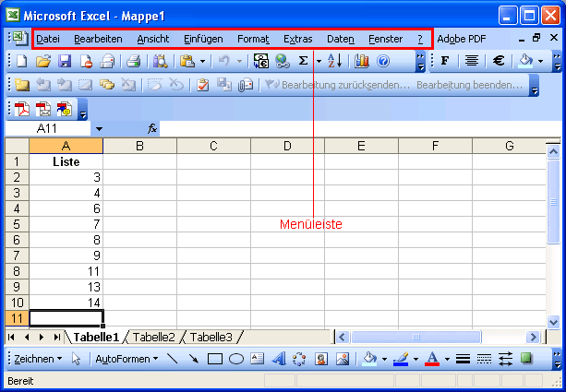Image resolution: width=566 pixels, height=392 pixels.
Task: Insert WordArt with the slanted A icon
Action: pos(279,359)
